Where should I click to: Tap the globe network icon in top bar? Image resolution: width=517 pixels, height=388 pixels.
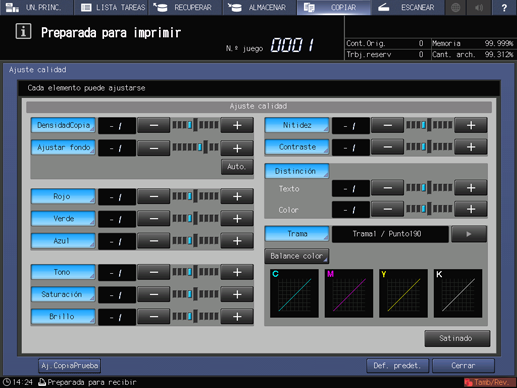tap(455, 7)
